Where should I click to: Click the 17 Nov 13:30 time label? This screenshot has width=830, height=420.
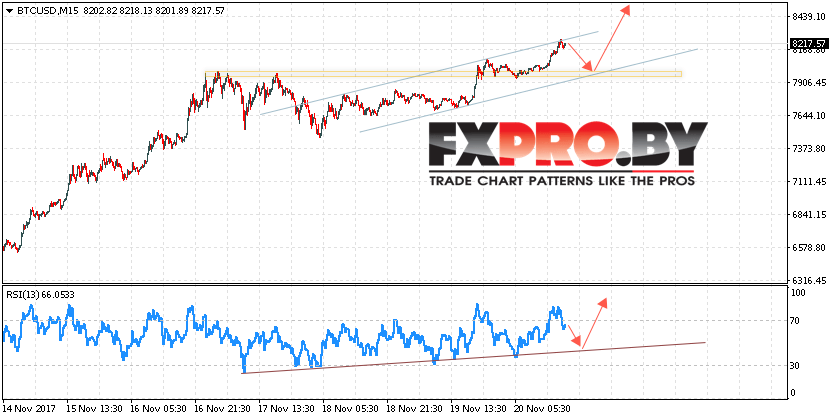pos(286,409)
